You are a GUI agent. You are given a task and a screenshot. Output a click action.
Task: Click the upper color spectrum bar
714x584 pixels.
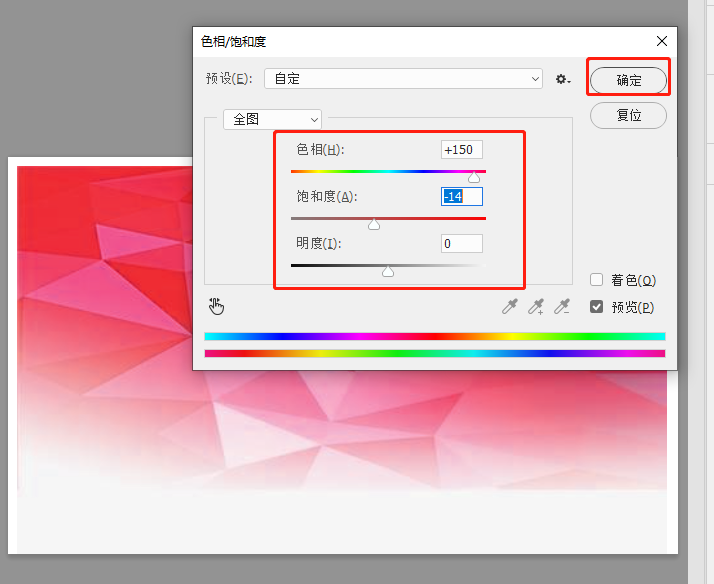(x=435, y=336)
